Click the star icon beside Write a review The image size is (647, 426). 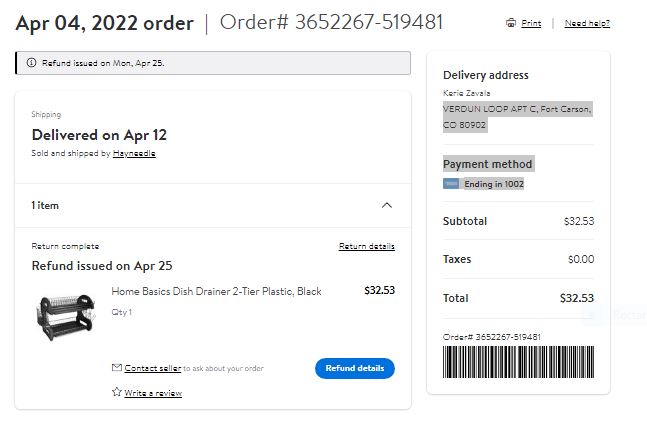pyautogui.click(x=117, y=392)
